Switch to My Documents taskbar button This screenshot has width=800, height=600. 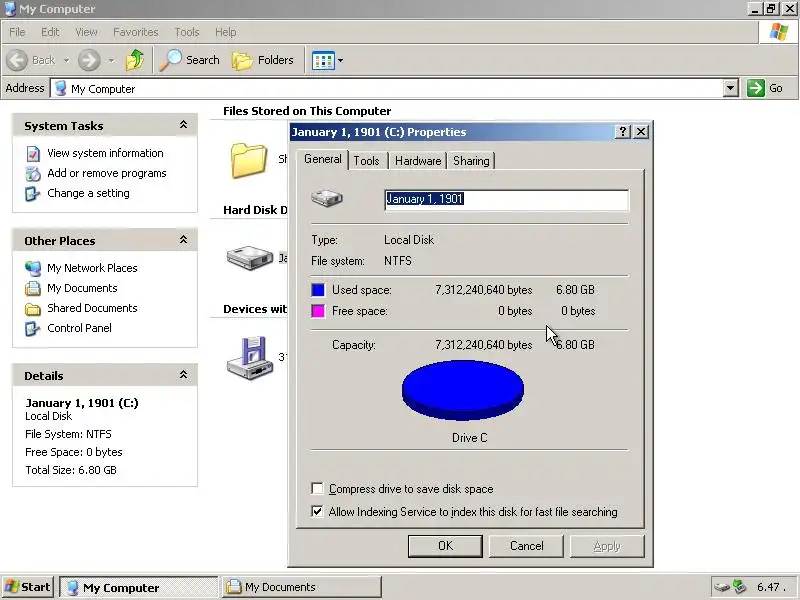(x=302, y=587)
